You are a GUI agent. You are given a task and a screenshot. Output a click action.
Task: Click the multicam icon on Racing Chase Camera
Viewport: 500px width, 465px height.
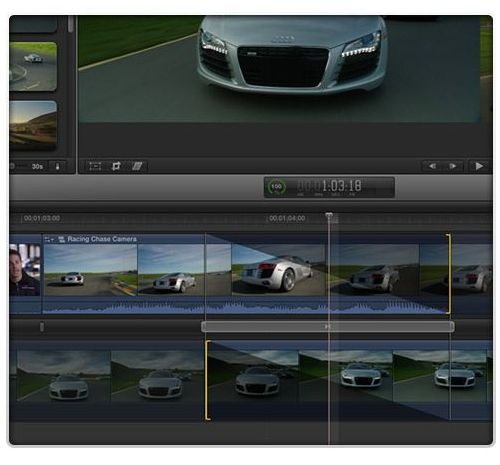(x=61, y=239)
